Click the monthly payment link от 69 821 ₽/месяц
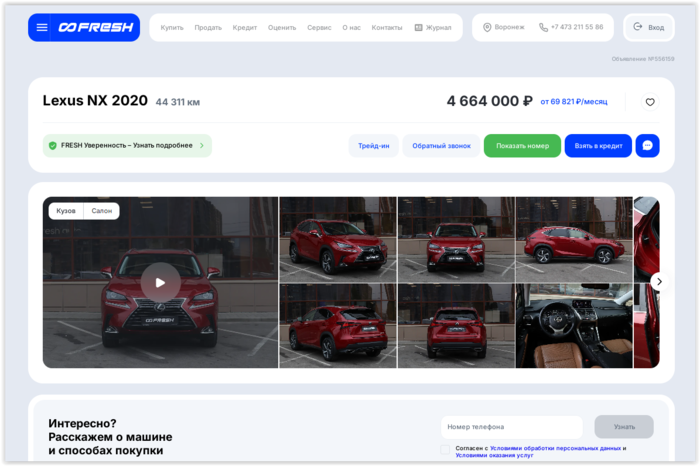The image size is (700, 466). click(574, 102)
